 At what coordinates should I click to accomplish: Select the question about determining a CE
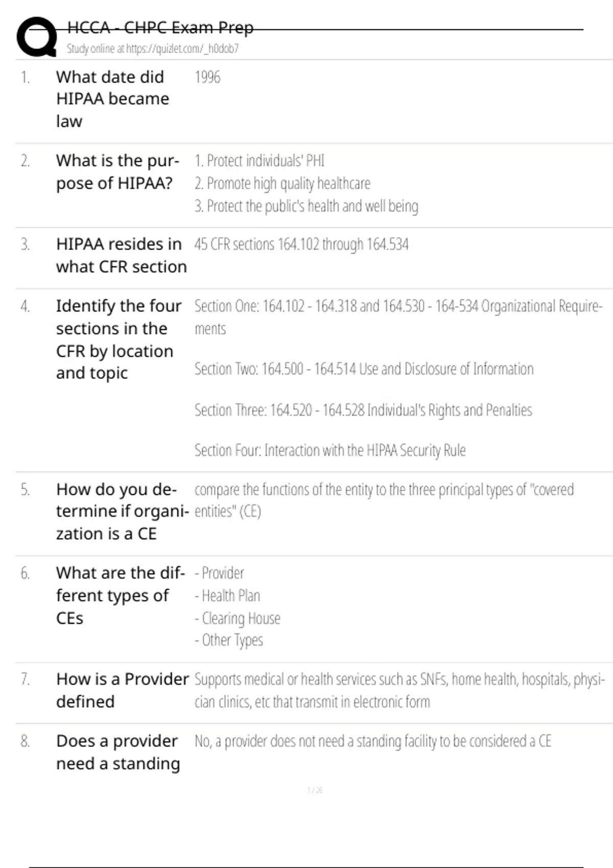click(x=122, y=512)
